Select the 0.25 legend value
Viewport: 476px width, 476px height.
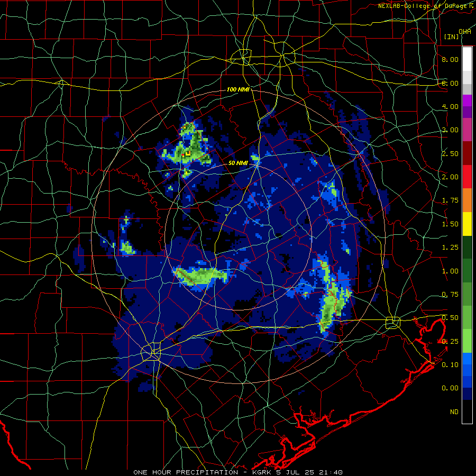[x=450, y=342]
